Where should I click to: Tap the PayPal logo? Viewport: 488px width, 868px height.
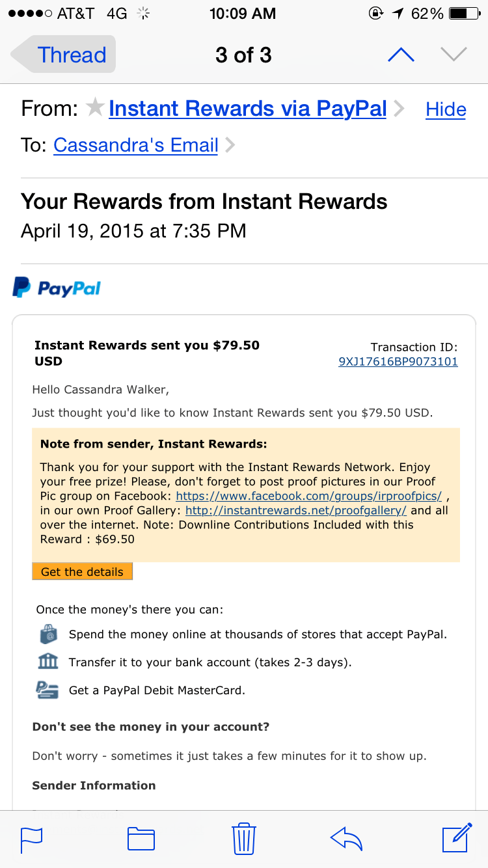tap(57, 288)
